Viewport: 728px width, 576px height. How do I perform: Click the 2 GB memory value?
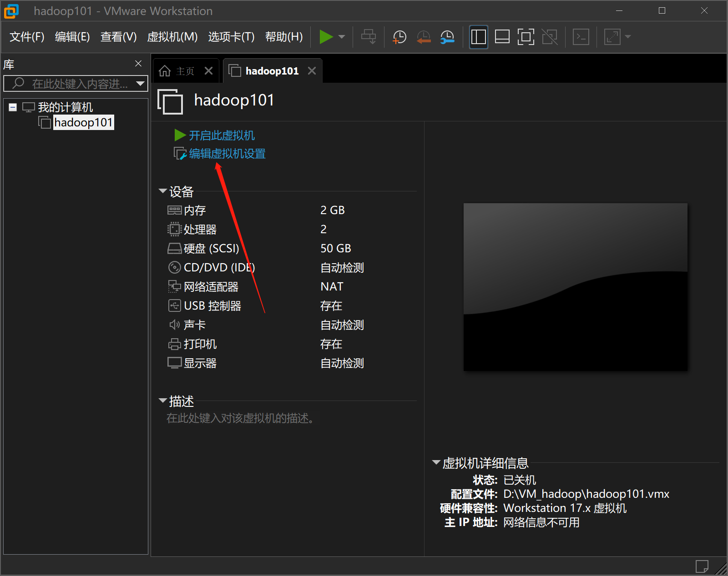[x=333, y=210]
